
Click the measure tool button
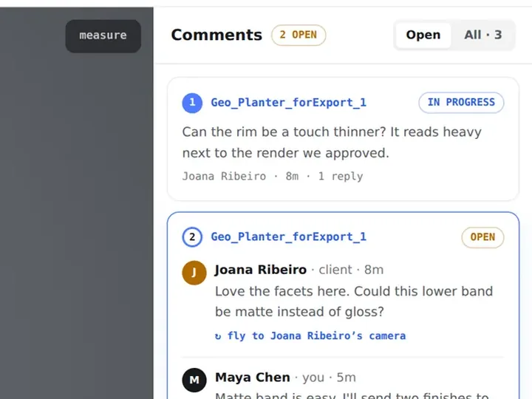click(103, 36)
